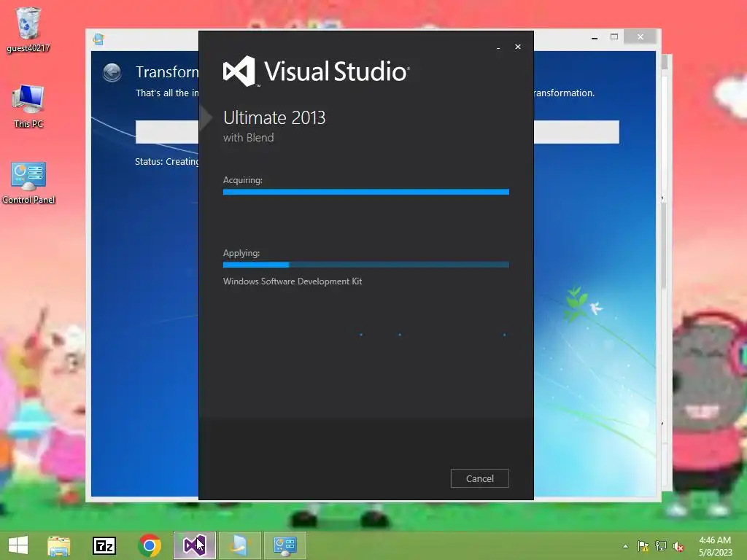Open File Explorer from the taskbar
The image size is (747, 560).
[x=58, y=545]
